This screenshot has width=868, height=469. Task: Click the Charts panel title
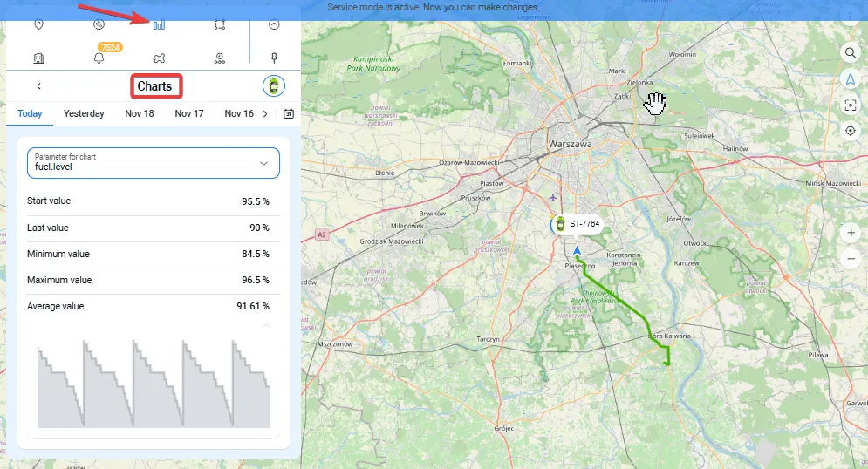point(154,86)
